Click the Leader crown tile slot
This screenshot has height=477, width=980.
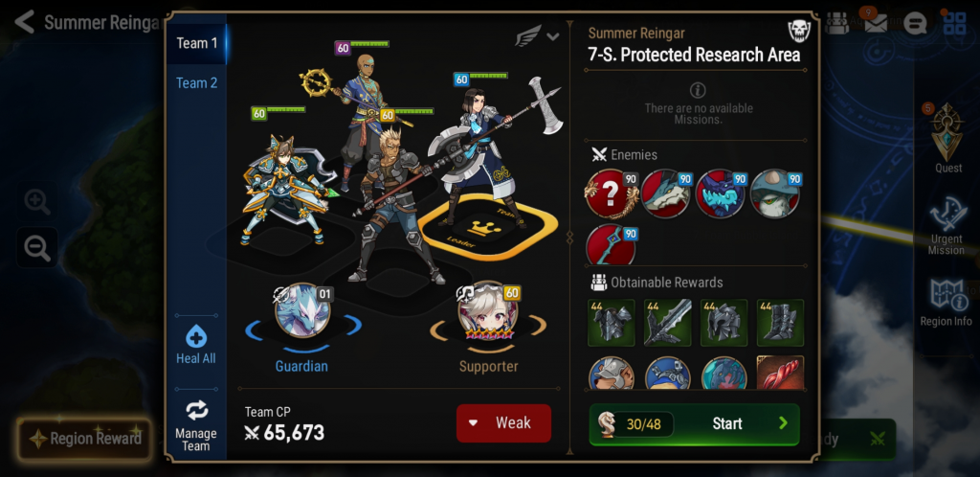point(487,228)
